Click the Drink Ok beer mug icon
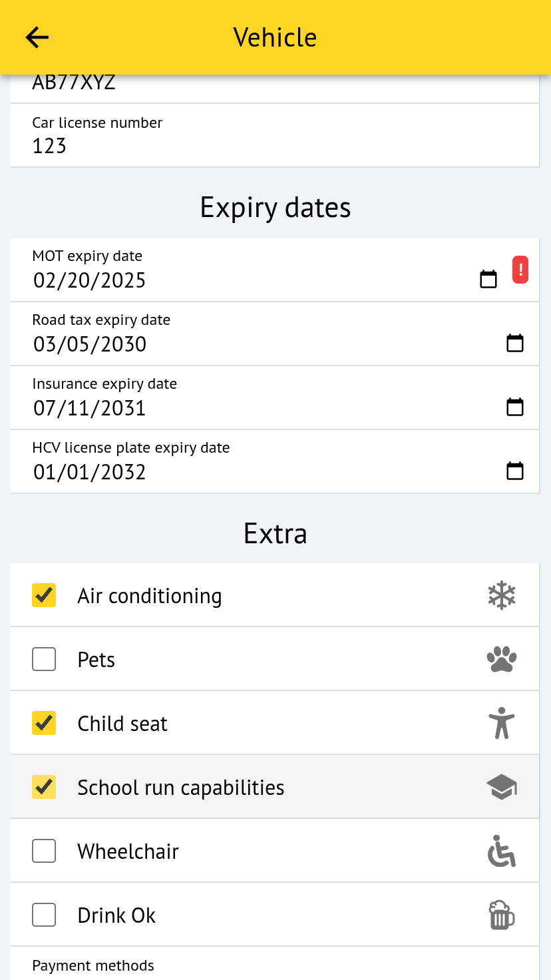The height and width of the screenshot is (980, 551). (502, 915)
